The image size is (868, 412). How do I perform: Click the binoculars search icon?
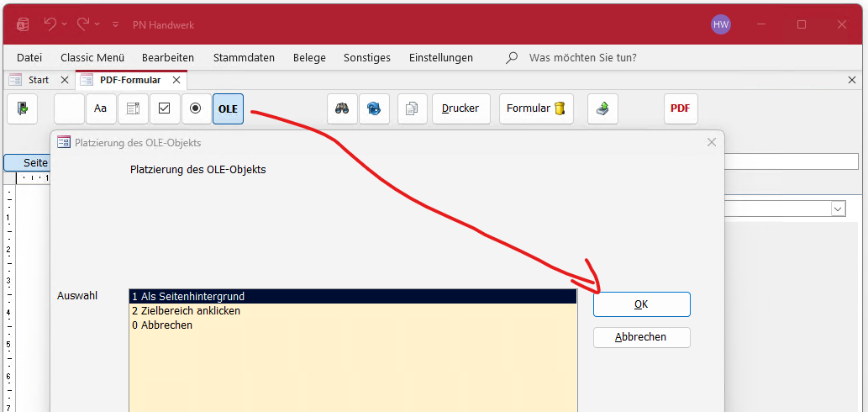[342, 108]
